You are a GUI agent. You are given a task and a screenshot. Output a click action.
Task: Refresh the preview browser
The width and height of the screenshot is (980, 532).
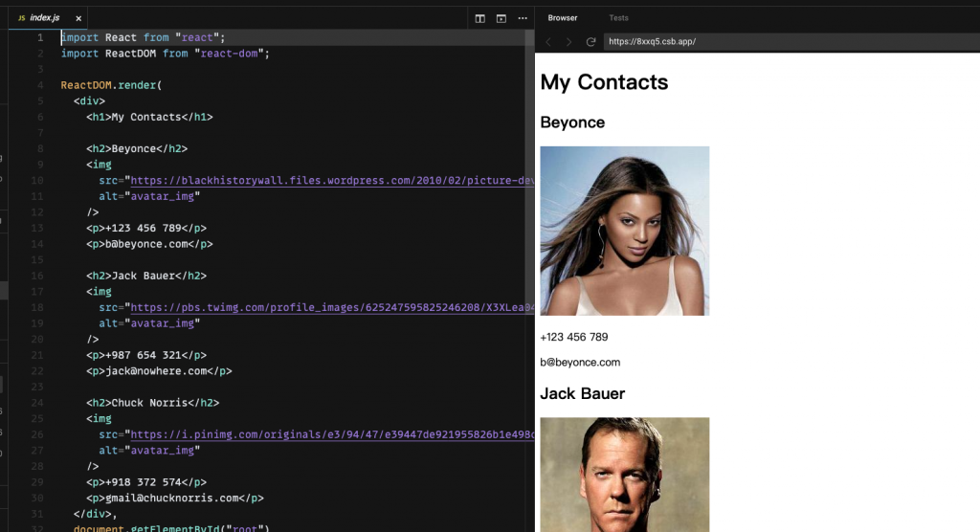(590, 42)
